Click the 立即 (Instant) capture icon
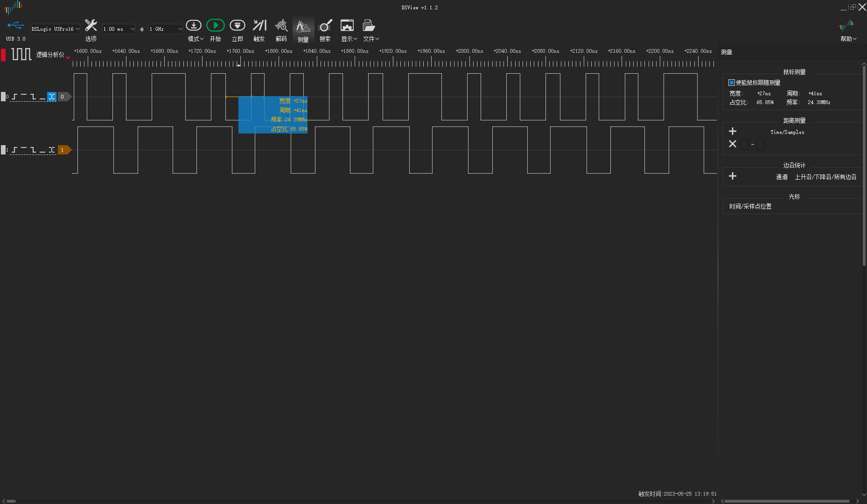 pyautogui.click(x=238, y=26)
